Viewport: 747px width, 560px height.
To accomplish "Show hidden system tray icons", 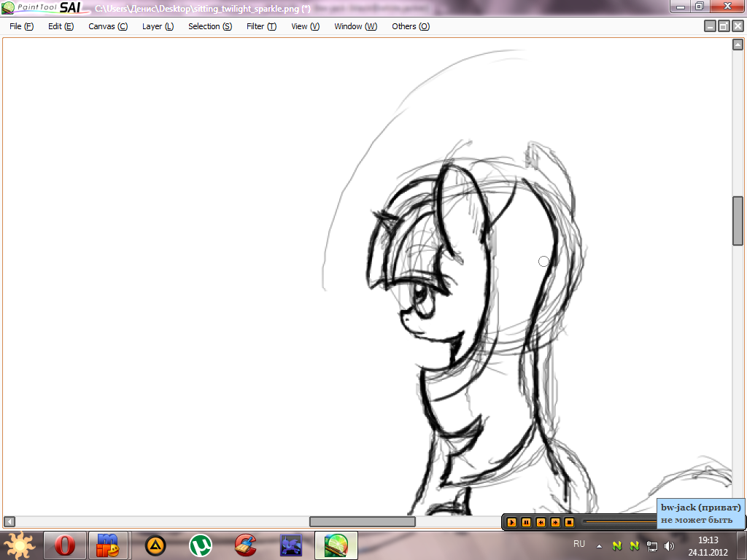I will pyautogui.click(x=600, y=545).
